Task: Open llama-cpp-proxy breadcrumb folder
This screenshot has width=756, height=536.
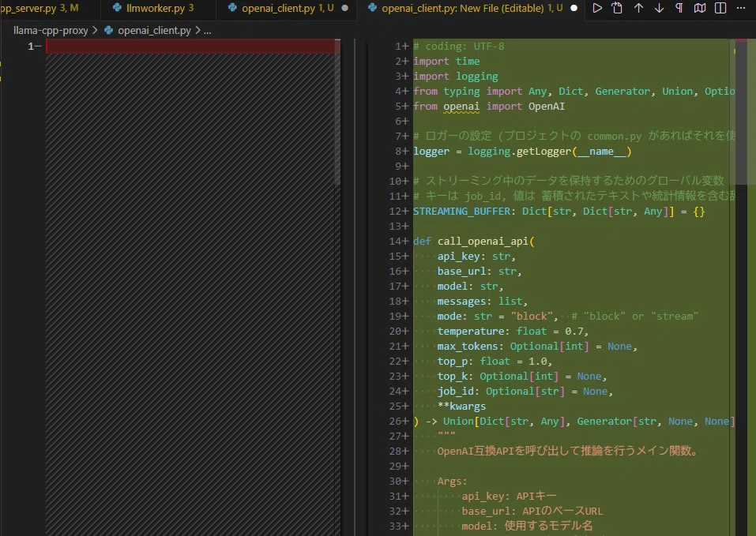Action: 51,30
